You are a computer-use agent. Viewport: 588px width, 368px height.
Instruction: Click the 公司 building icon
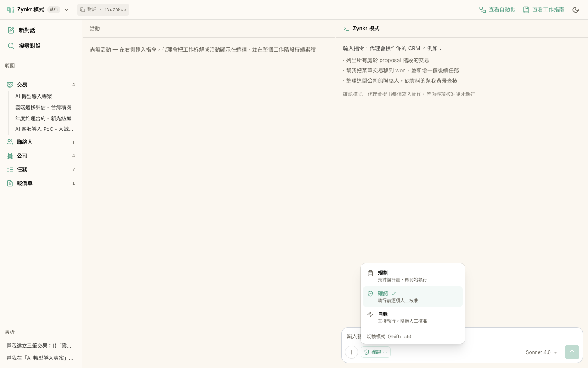click(x=10, y=156)
